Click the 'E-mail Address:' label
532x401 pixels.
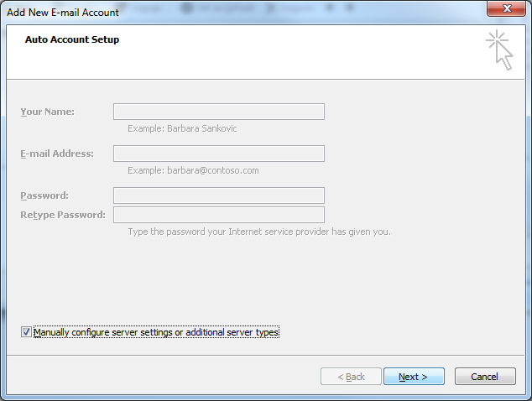pos(57,154)
